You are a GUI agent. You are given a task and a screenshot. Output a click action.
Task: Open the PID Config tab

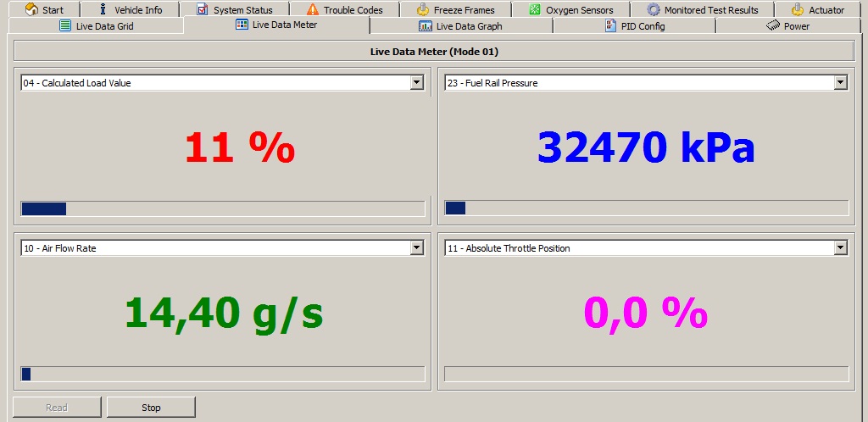(634, 26)
